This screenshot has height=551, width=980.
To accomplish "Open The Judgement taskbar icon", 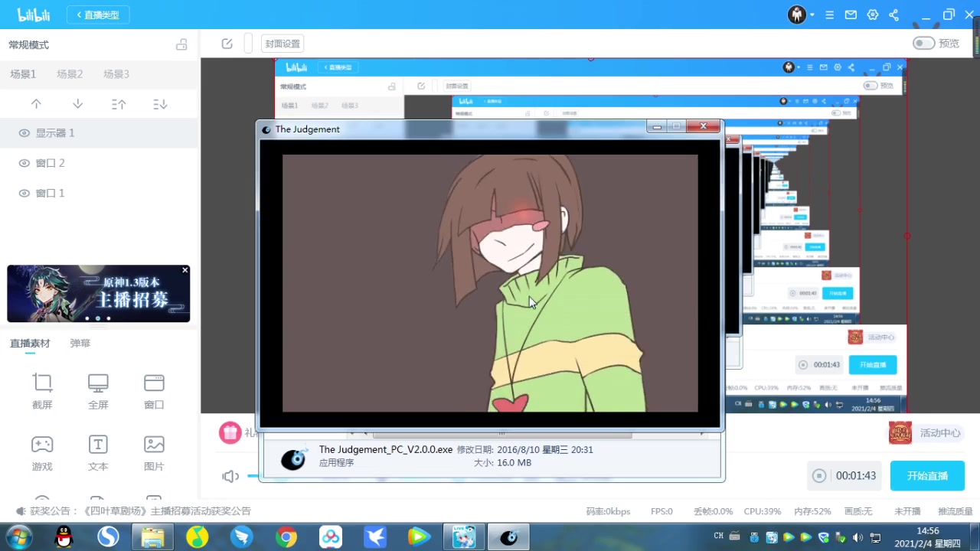I will [509, 537].
